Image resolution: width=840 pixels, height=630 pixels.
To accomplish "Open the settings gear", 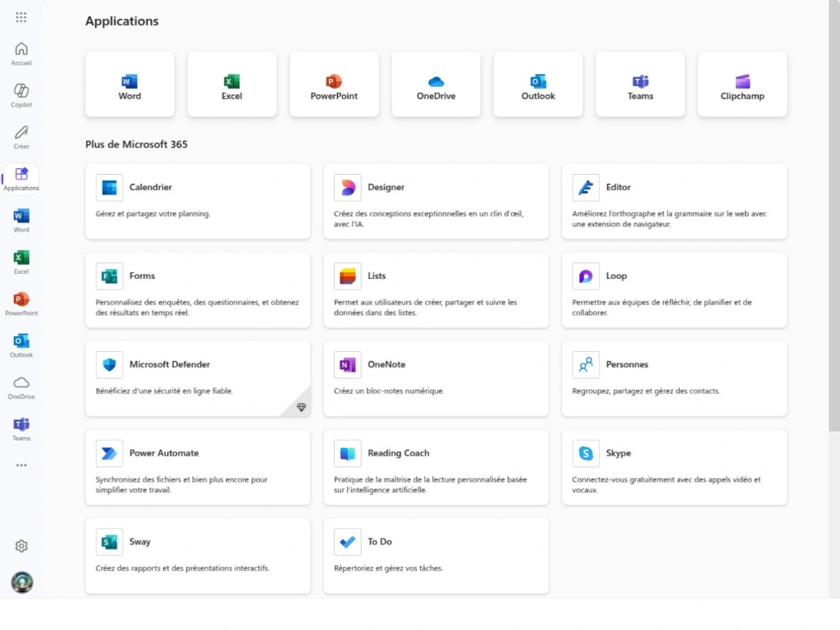I will [21, 546].
